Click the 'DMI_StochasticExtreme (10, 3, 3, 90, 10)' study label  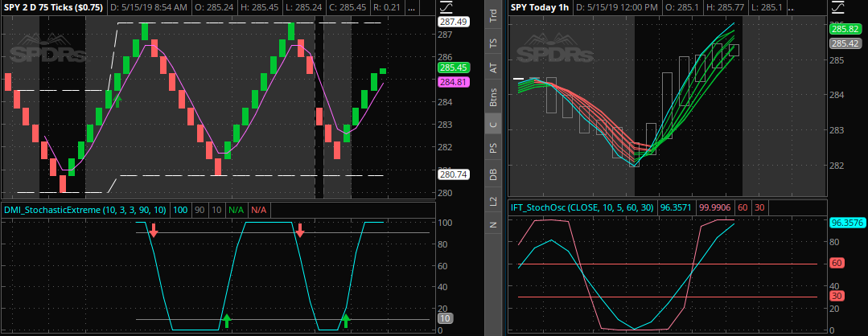point(84,210)
